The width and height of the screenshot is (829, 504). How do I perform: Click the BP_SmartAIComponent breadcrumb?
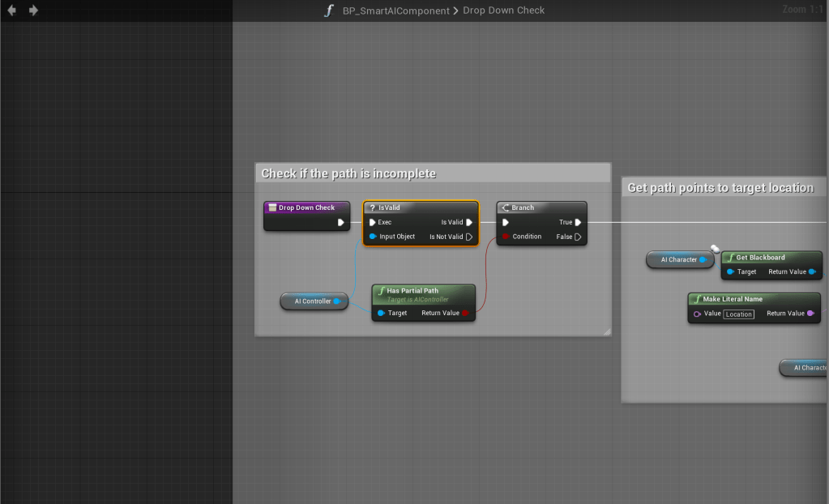395,11
